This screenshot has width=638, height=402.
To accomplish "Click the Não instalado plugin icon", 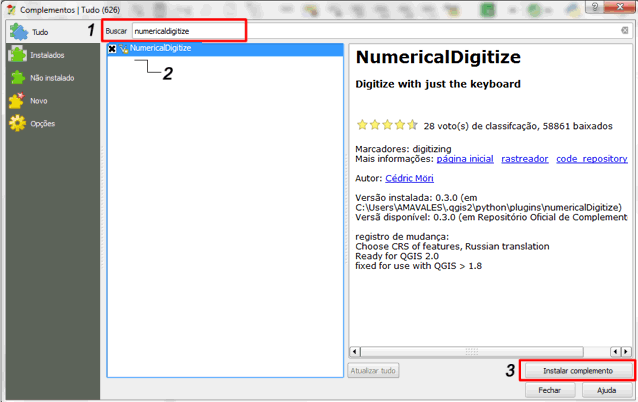I will pos(18,77).
